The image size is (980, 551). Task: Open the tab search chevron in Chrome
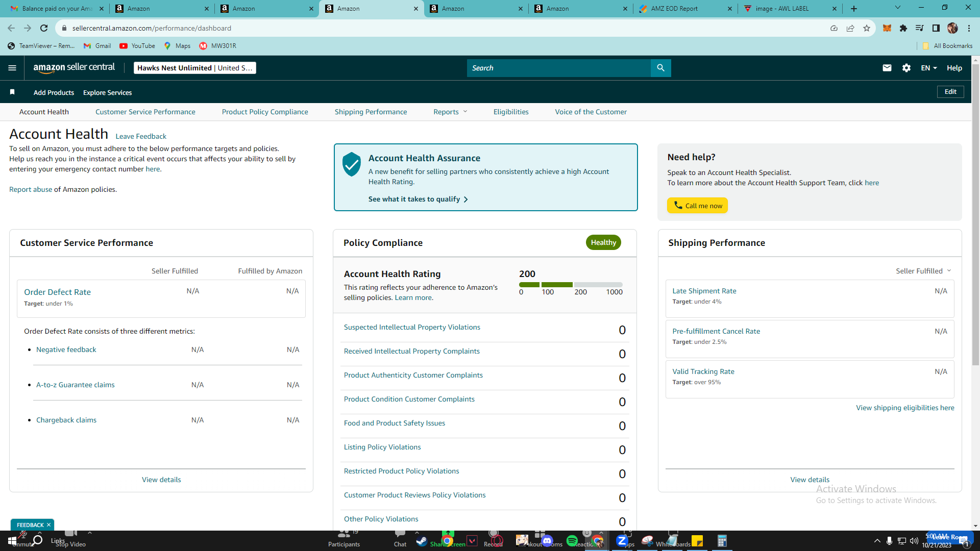(x=898, y=8)
